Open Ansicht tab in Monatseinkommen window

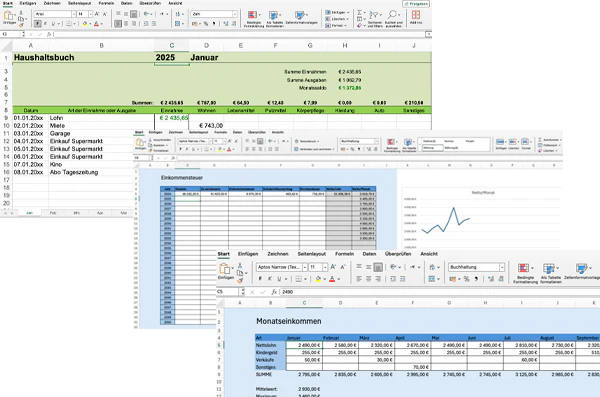click(429, 254)
